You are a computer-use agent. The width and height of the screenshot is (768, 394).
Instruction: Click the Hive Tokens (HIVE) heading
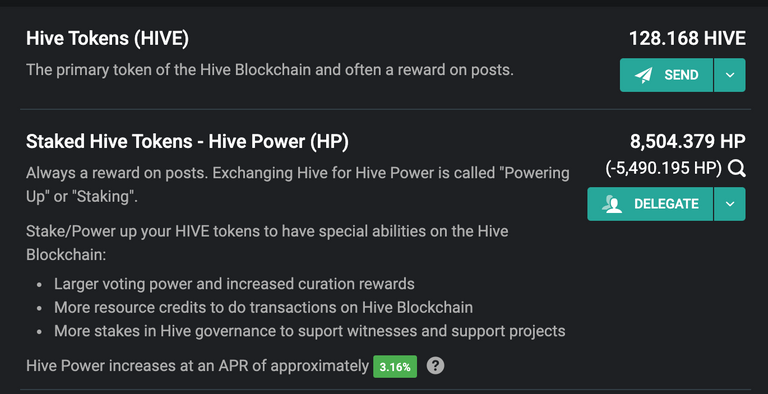coord(107,38)
